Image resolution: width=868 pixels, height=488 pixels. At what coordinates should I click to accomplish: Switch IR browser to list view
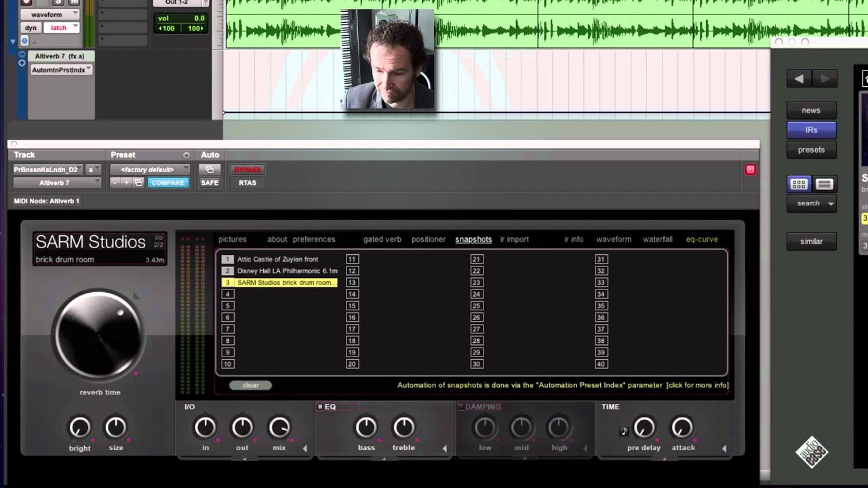click(824, 184)
